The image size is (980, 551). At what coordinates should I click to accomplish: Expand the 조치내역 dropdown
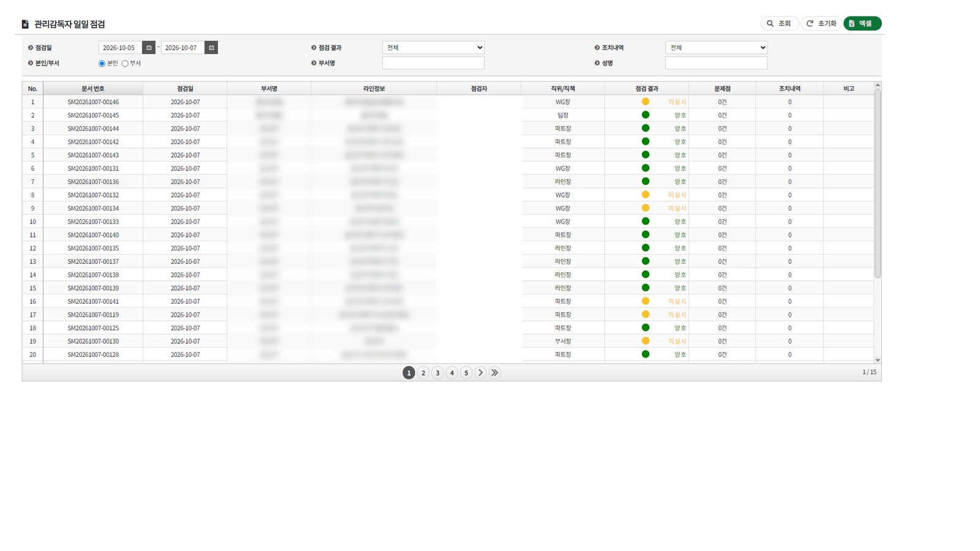point(716,48)
